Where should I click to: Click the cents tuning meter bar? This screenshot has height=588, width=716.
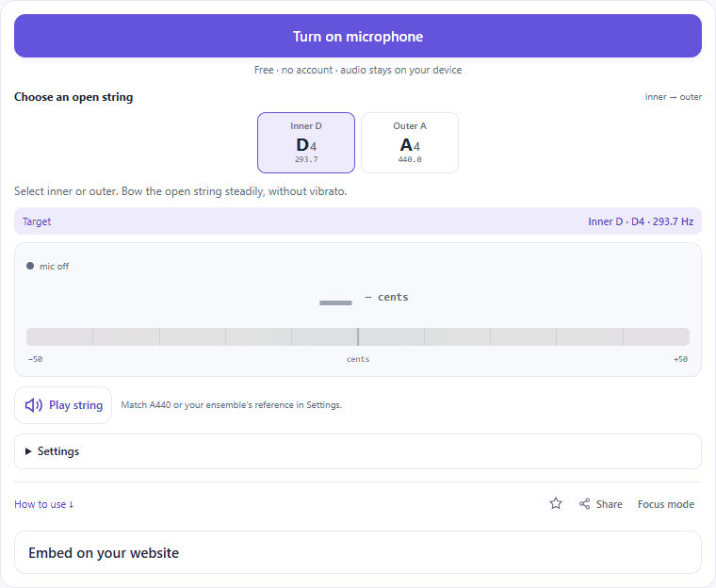[358, 336]
